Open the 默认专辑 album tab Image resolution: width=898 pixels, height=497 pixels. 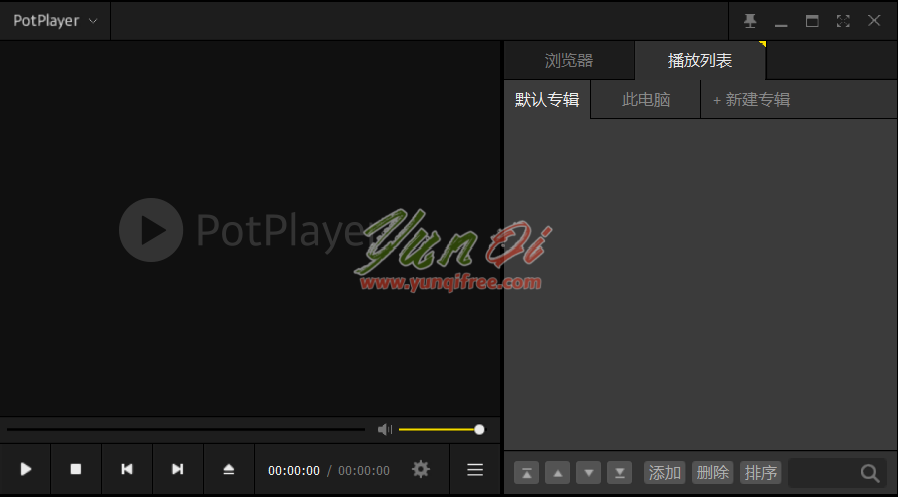pos(547,100)
